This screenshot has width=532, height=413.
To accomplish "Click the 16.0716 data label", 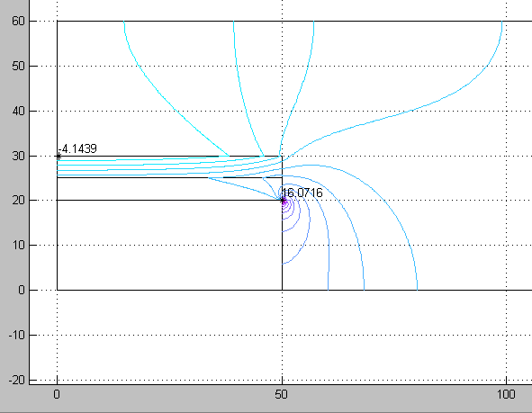I will coord(302,193).
